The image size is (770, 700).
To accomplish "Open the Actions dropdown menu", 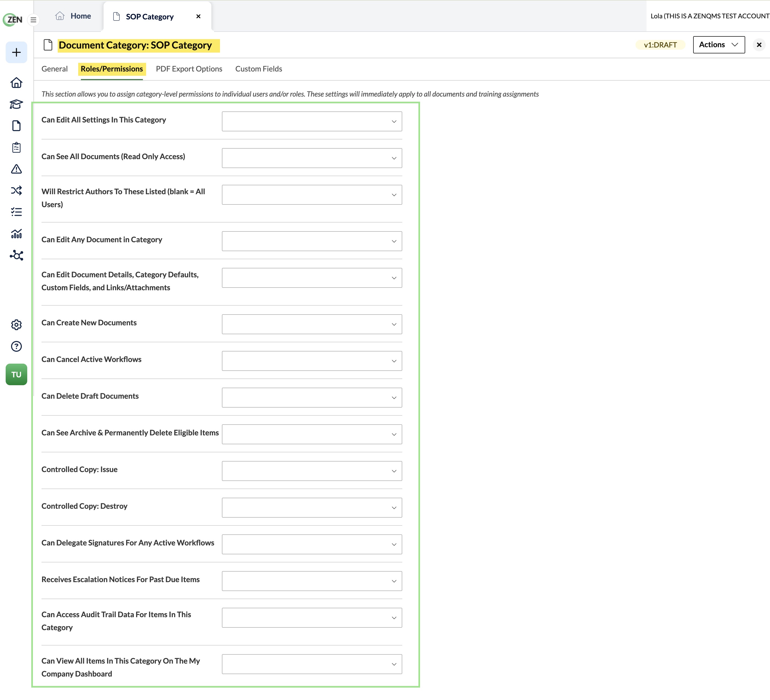I will [x=719, y=45].
